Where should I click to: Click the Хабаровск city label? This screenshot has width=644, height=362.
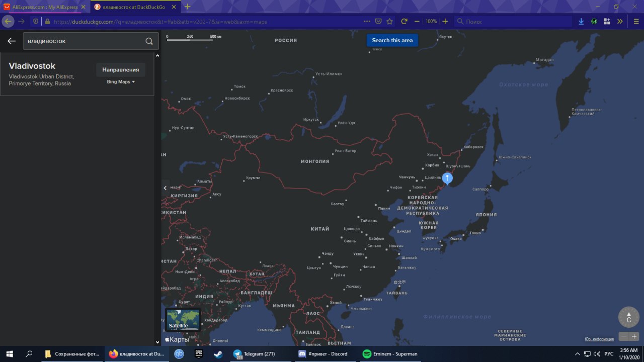click(473, 147)
